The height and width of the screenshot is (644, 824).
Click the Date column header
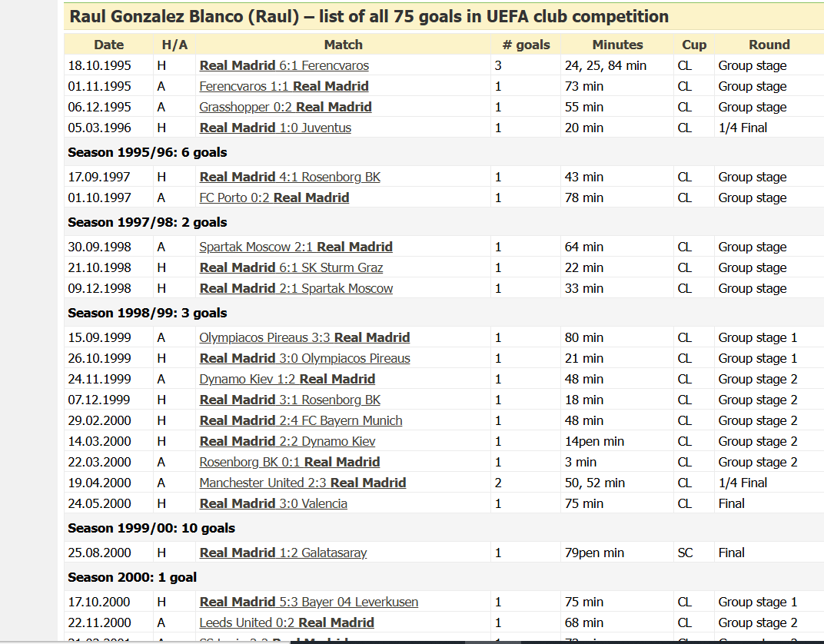point(108,45)
